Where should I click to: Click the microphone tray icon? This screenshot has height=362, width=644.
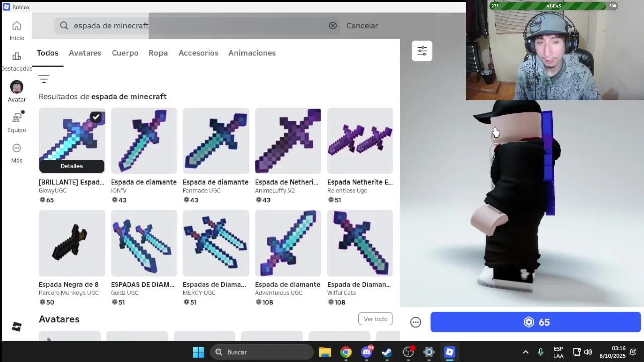541,352
